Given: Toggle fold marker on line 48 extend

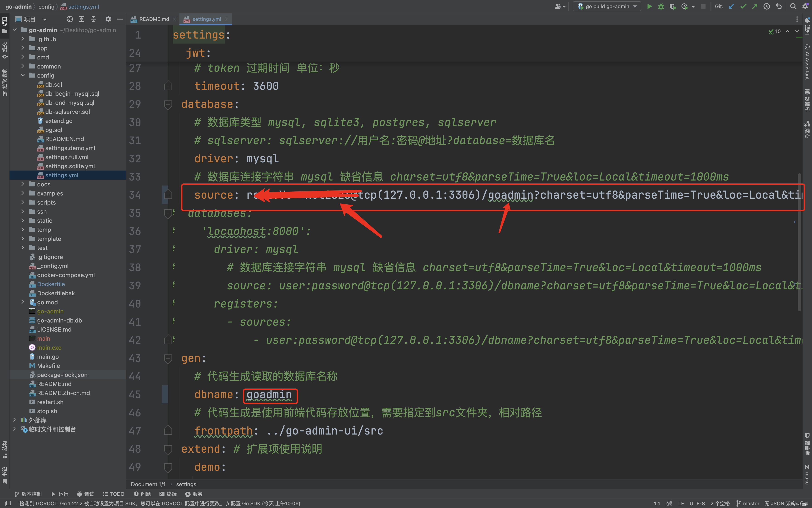Looking at the screenshot, I should [168, 449].
